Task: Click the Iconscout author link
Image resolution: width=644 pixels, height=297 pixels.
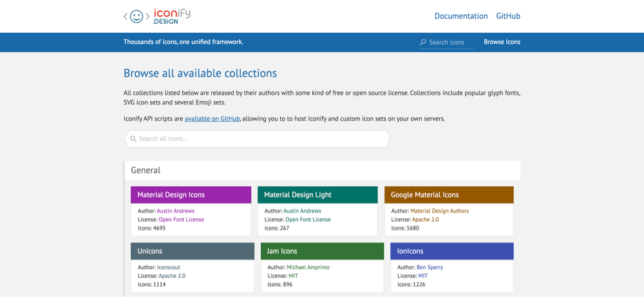Action: [x=168, y=267]
